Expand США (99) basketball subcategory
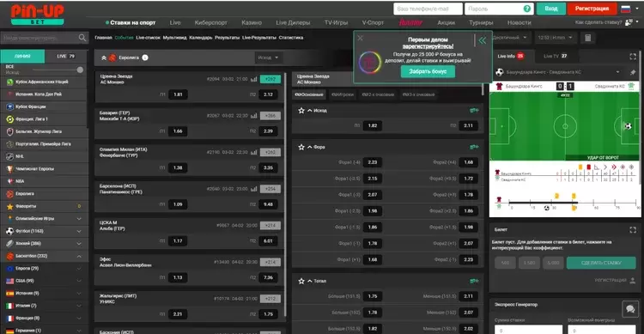 [79, 281]
